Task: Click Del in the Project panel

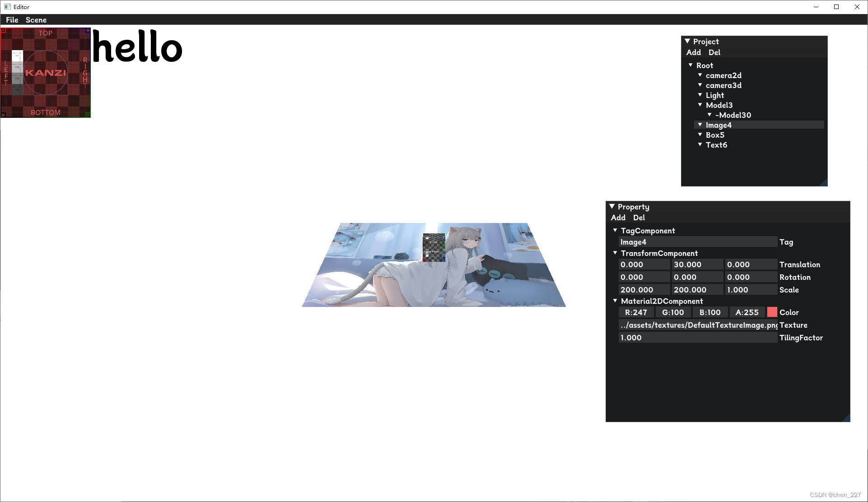Action: coord(714,52)
